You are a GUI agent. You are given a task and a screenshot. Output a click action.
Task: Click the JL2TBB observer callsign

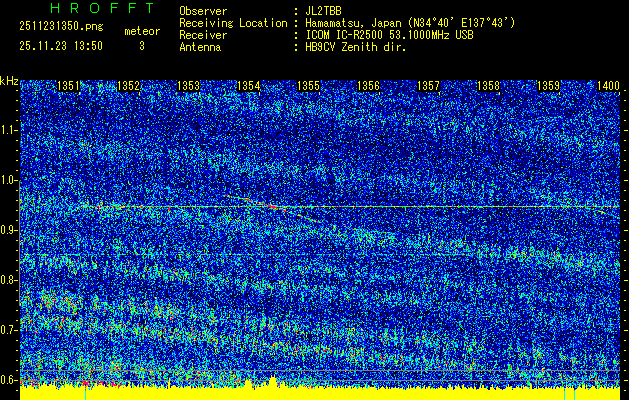pos(324,11)
